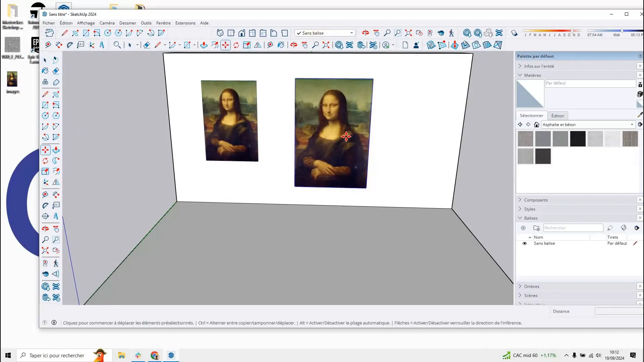The width and height of the screenshot is (644, 362).
Task: Expand the Scènes panel
Action: (520, 295)
